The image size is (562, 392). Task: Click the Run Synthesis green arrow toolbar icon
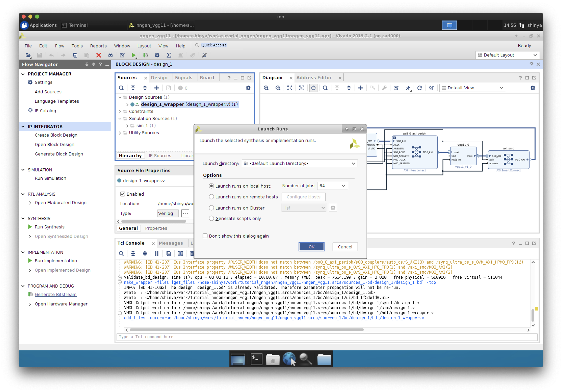point(133,55)
